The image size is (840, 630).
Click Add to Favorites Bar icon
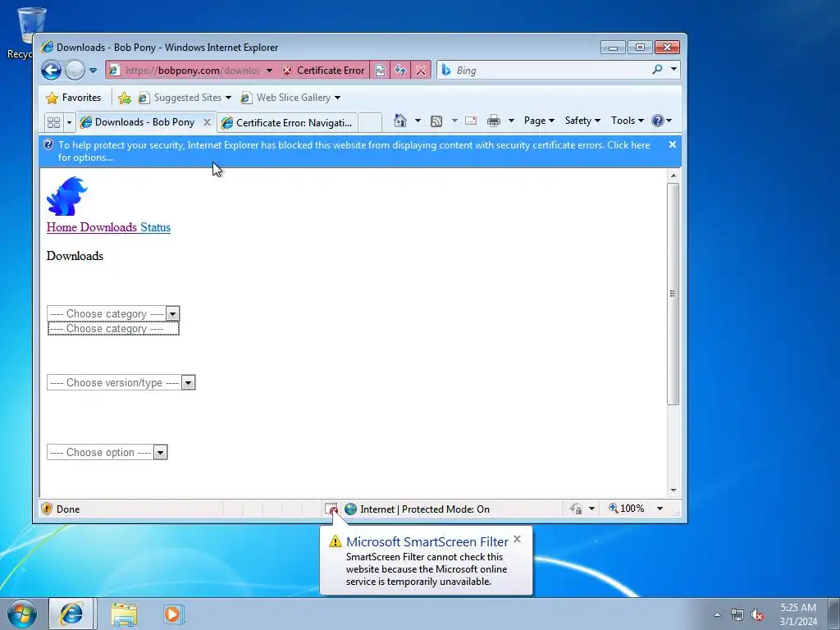[125, 98]
